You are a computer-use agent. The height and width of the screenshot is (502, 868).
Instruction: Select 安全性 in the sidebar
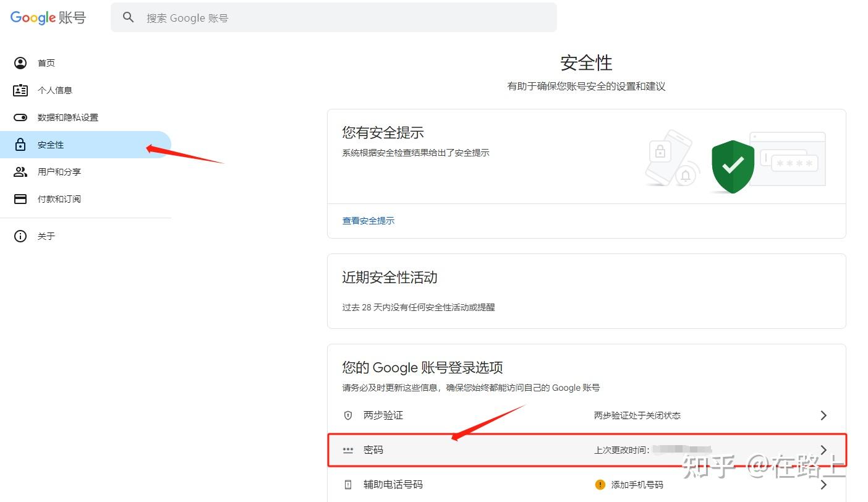click(85, 145)
